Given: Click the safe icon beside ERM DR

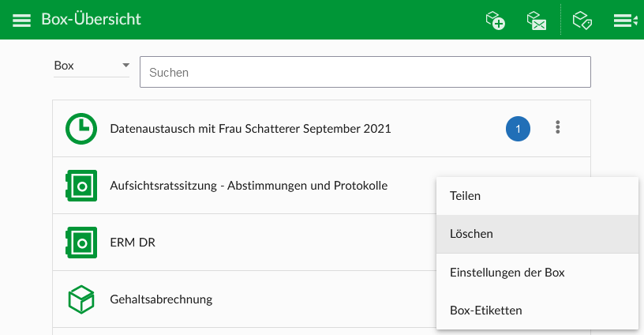Looking at the screenshot, I should click(81, 243).
